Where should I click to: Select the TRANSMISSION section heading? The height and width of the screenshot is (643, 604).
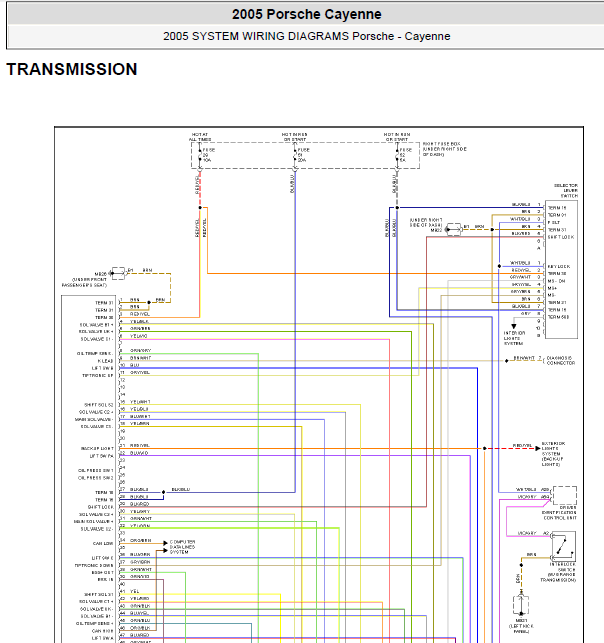72,69
